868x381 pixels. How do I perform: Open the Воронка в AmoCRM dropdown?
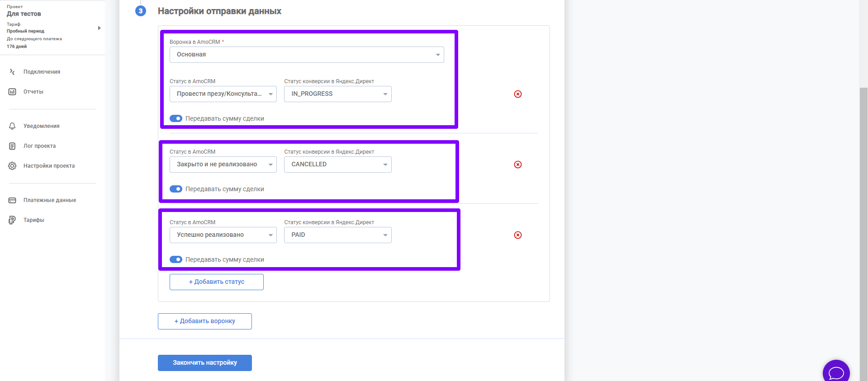click(307, 55)
